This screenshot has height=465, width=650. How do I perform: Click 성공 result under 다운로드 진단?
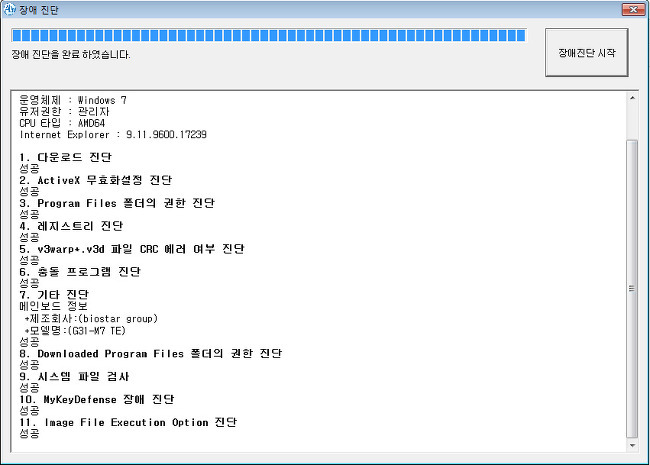[29, 168]
